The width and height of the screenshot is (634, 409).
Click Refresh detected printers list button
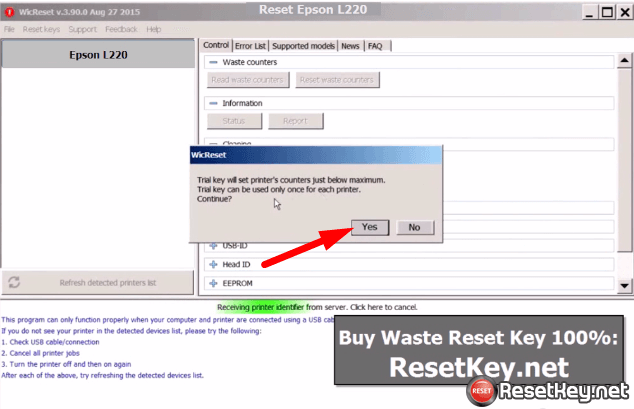click(97, 283)
